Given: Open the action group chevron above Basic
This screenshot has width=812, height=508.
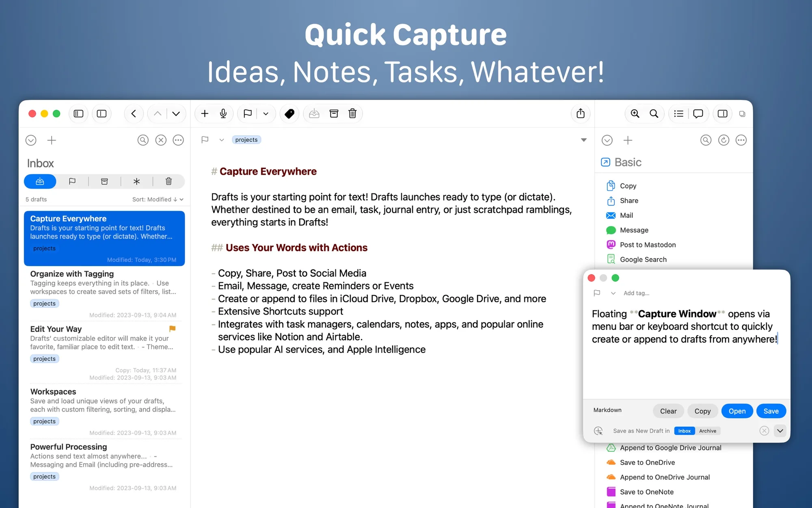Looking at the screenshot, I should point(607,140).
